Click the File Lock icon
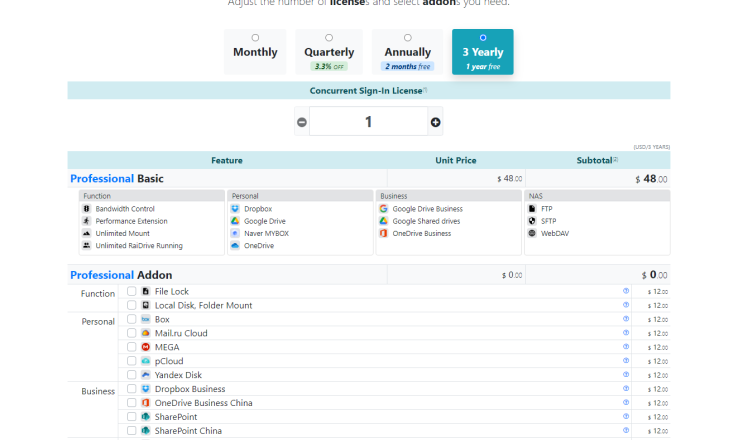 click(x=146, y=291)
